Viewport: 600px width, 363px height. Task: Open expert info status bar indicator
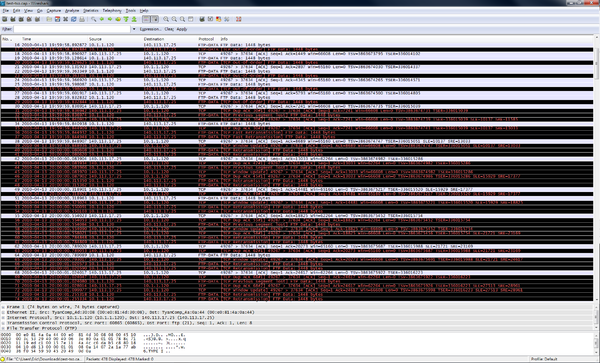coord(3,359)
